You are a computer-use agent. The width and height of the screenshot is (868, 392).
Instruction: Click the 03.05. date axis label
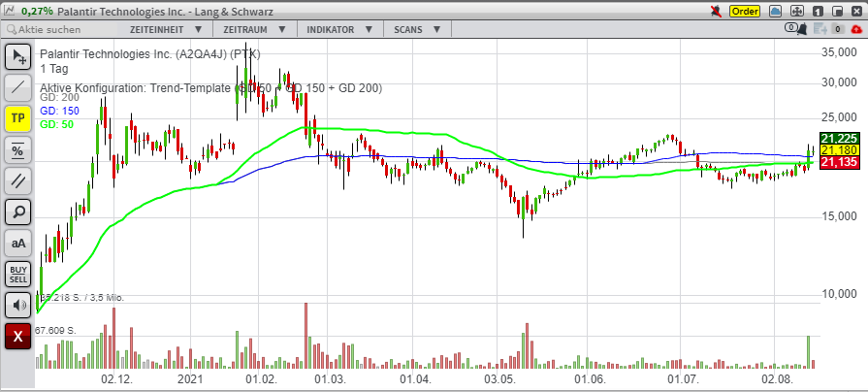[499, 379]
